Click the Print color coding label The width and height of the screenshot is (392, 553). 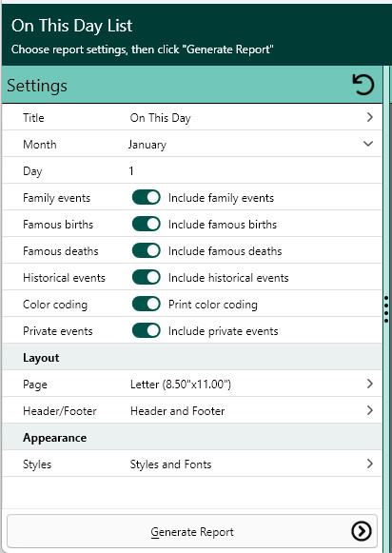[x=213, y=305]
